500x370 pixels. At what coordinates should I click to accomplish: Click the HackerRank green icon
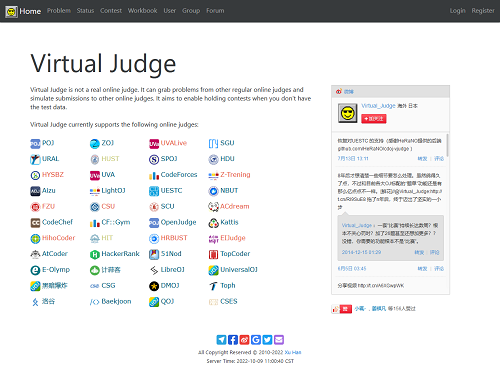coord(95,254)
